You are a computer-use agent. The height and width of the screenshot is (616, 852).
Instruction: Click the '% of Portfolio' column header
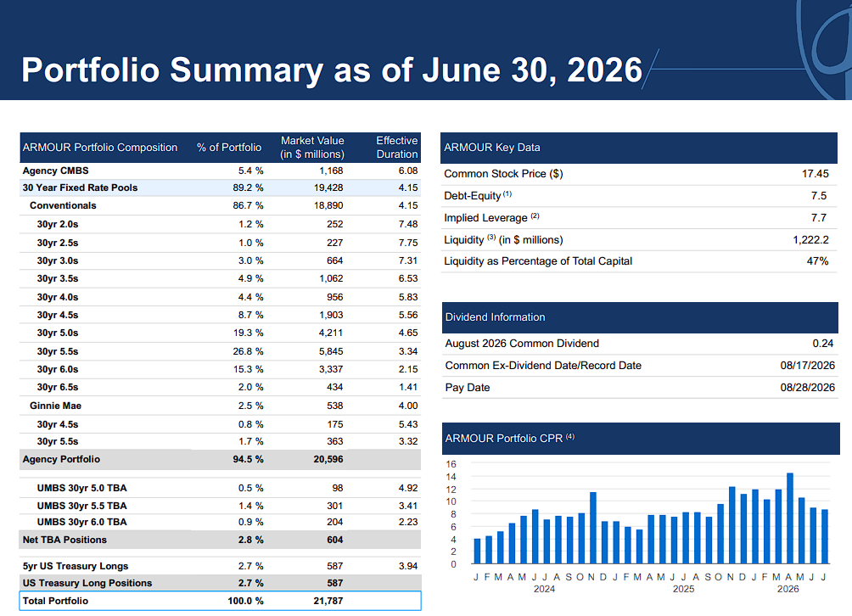(x=229, y=147)
